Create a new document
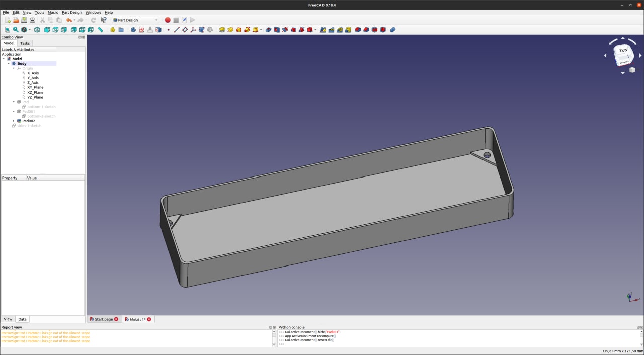Screen dimensions: 644x355 (7, 20)
